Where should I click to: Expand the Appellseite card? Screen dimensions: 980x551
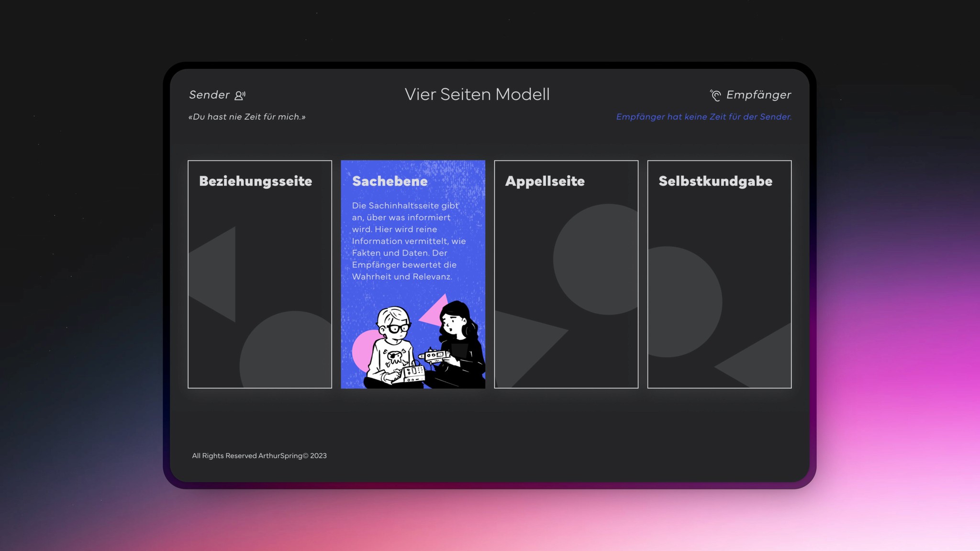pos(566,274)
